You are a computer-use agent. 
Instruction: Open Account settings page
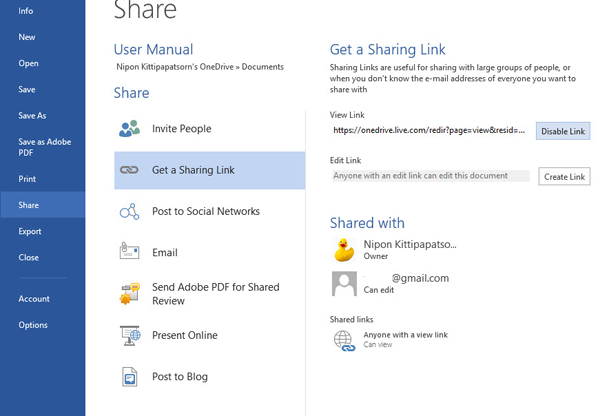34,299
